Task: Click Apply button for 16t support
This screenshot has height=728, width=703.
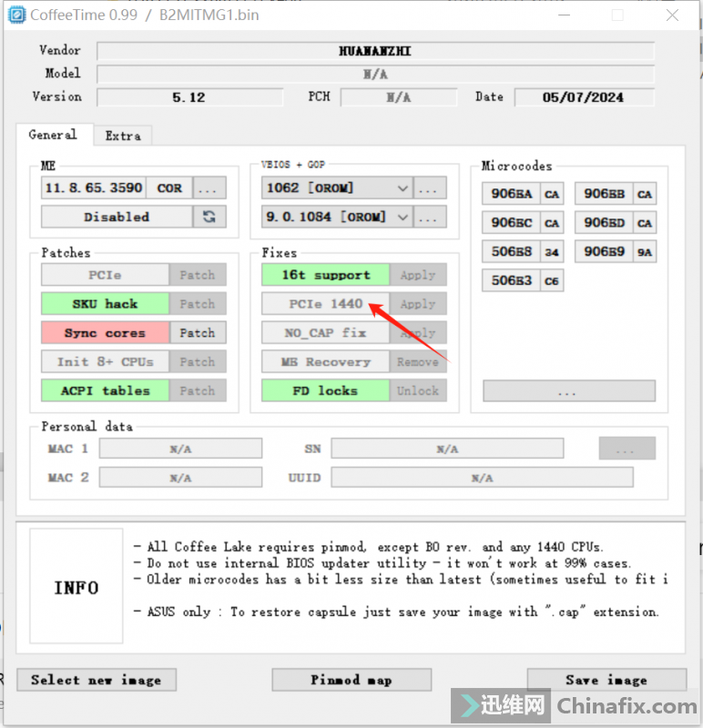Action: (x=418, y=275)
